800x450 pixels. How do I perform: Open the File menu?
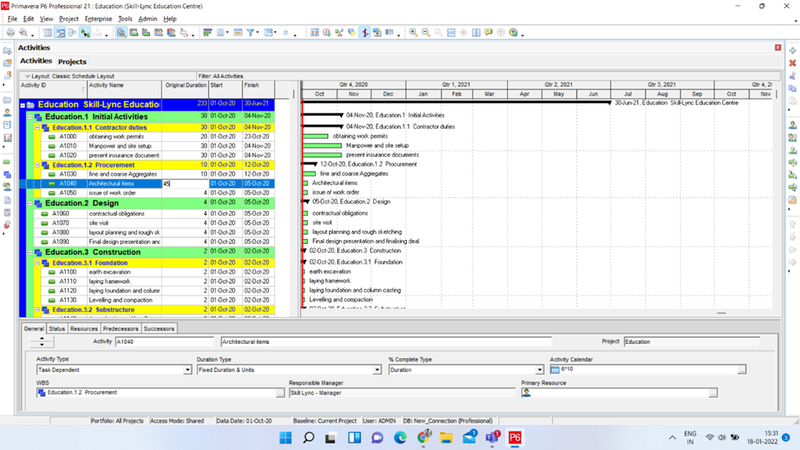(x=12, y=19)
